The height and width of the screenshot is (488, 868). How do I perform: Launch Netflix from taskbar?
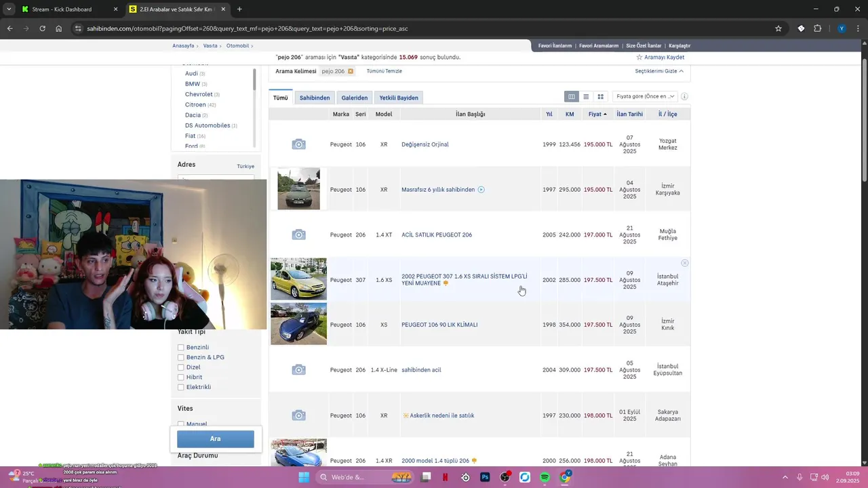tap(446, 477)
